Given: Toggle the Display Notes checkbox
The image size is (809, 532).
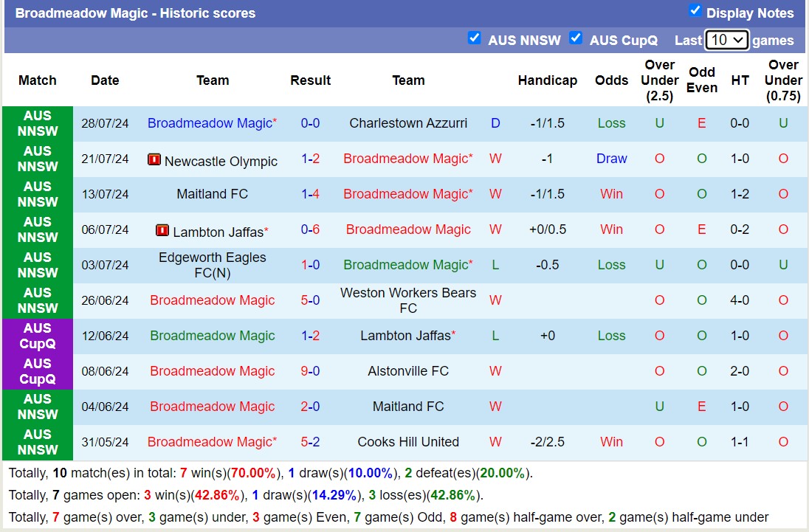Looking at the screenshot, I should coord(695,13).
